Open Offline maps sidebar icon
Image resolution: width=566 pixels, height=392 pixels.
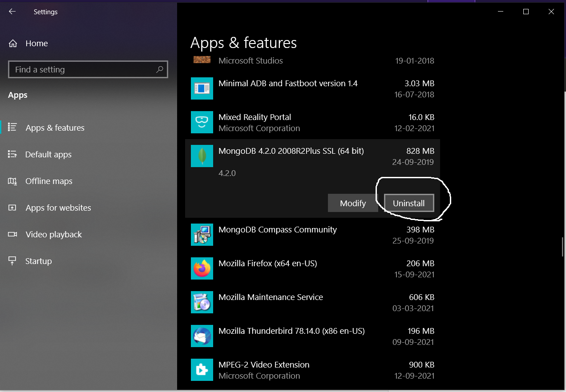click(12, 181)
